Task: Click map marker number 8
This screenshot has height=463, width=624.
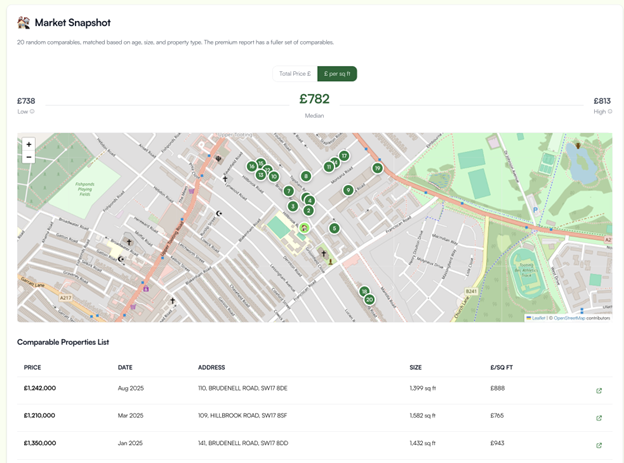Action: (306, 176)
